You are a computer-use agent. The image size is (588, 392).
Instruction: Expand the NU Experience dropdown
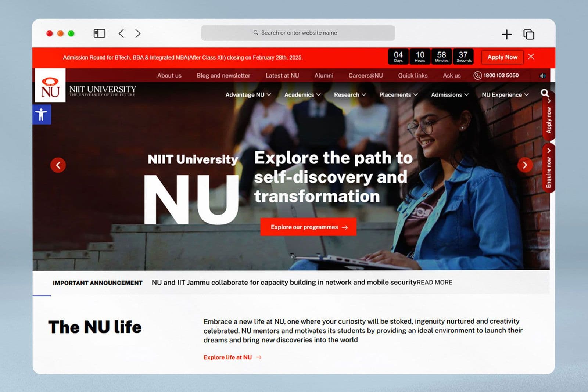point(505,95)
